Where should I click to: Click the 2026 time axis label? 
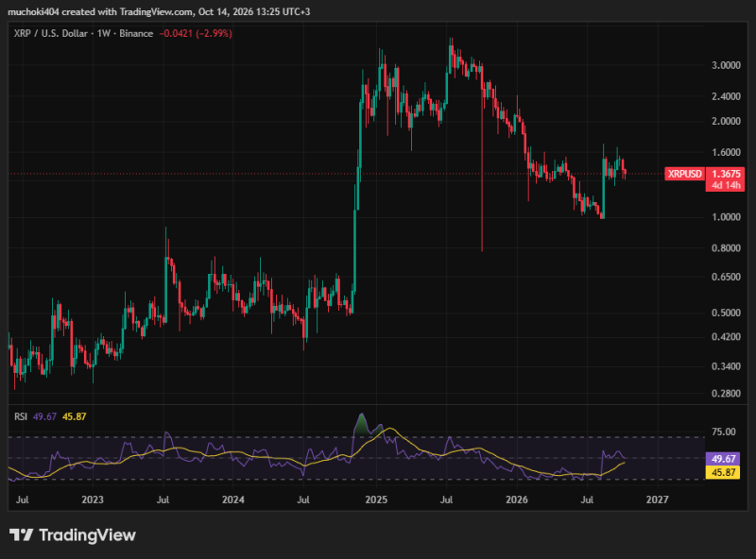point(516,500)
